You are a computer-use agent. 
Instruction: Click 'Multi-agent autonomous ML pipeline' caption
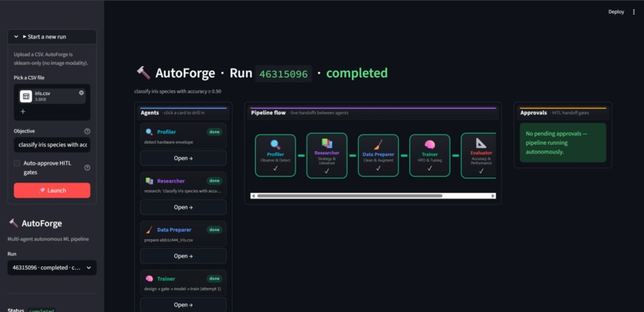[x=48, y=239]
